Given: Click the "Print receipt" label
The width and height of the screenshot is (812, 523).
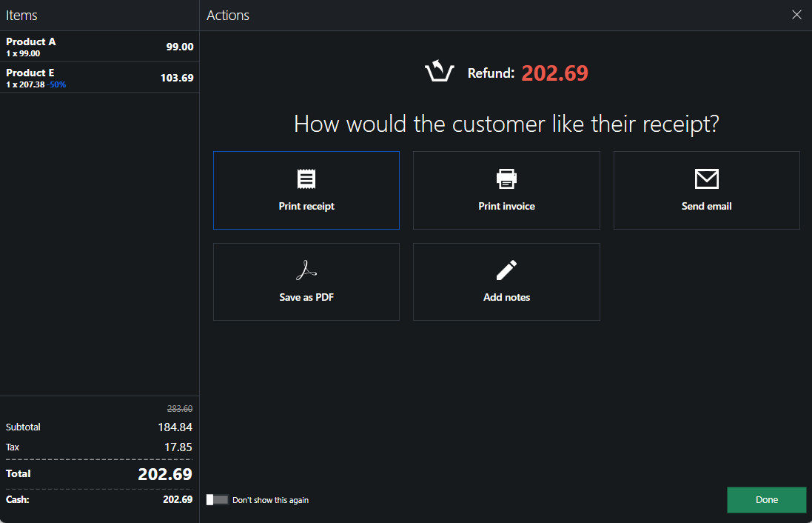Looking at the screenshot, I should pyautogui.click(x=306, y=206).
